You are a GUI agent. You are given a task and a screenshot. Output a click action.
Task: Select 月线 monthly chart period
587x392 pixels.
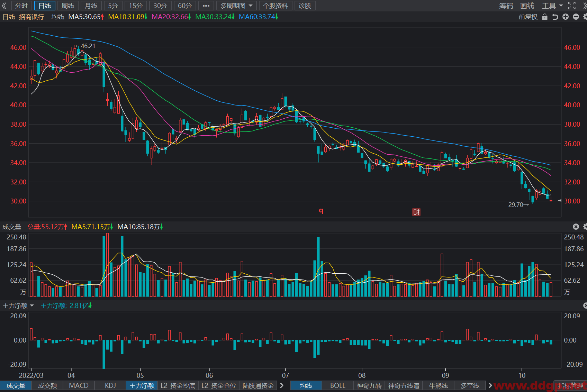(91, 6)
